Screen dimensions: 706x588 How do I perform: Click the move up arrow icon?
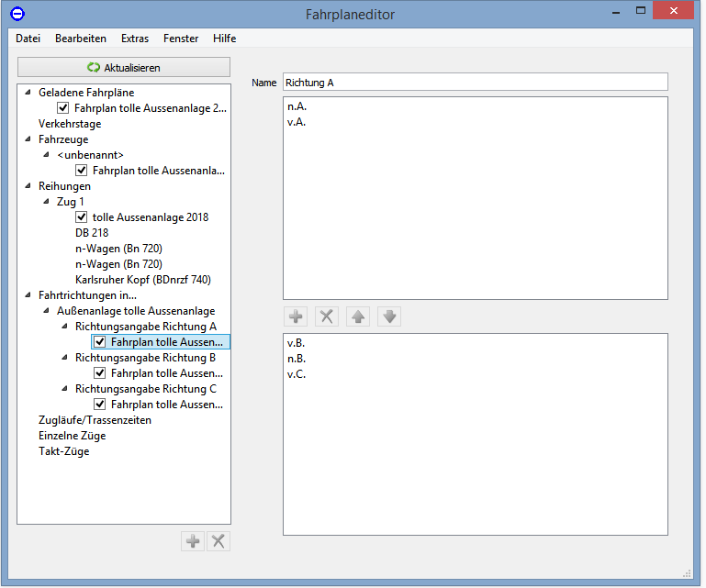point(358,316)
